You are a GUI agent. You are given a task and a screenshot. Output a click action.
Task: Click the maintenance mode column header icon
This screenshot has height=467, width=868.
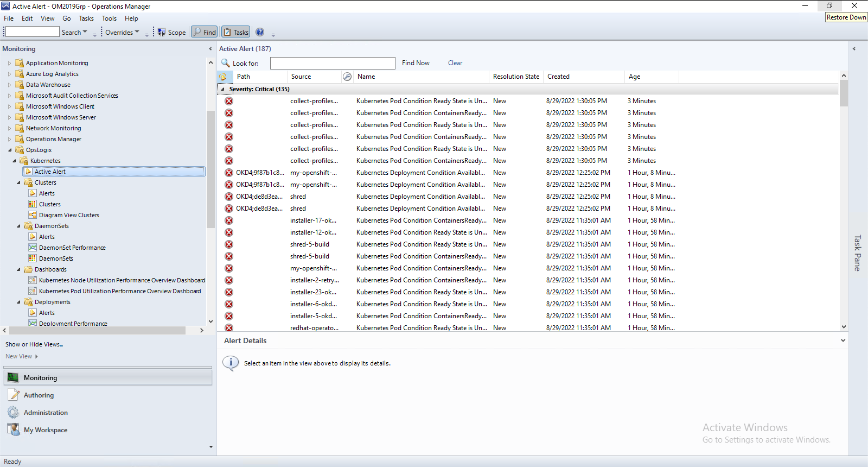coord(347,77)
